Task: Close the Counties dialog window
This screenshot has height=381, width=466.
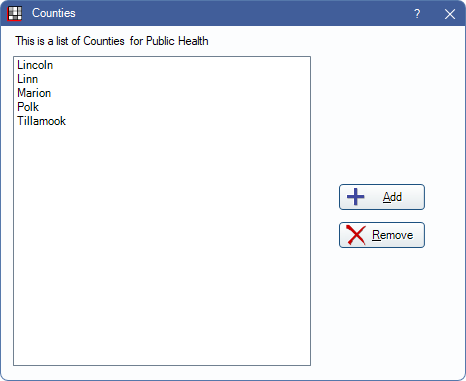Action: (x=450, y=14)
